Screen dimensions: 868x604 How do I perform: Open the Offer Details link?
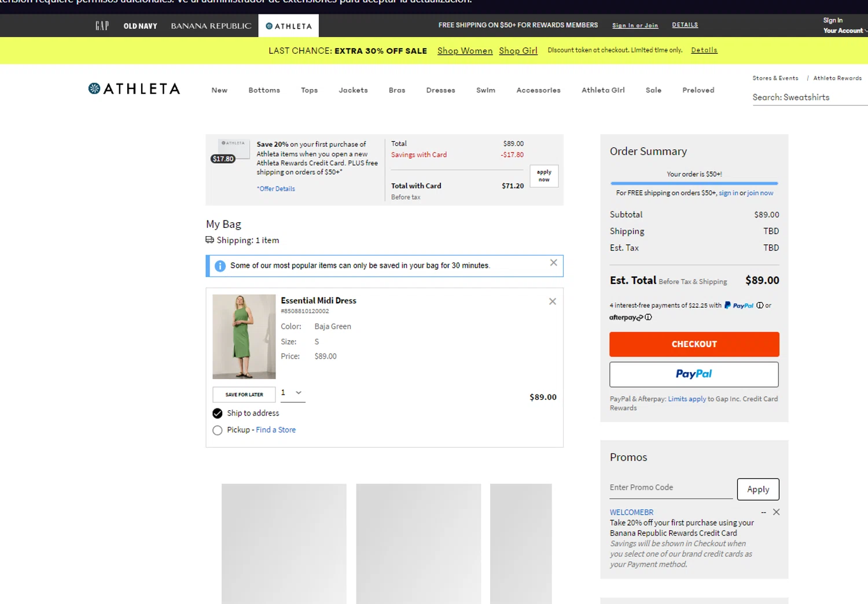click(277, 189)
